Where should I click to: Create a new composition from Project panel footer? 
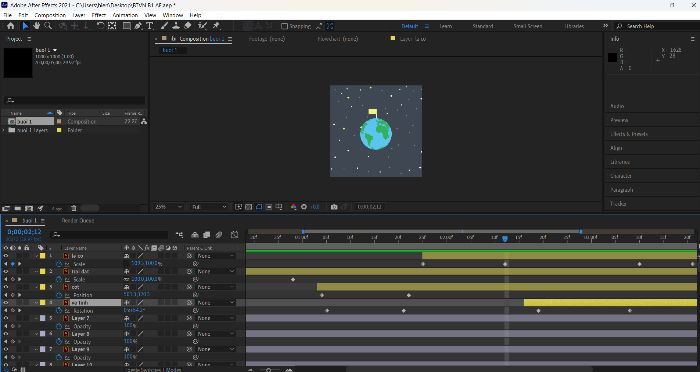tap(29, 208)
